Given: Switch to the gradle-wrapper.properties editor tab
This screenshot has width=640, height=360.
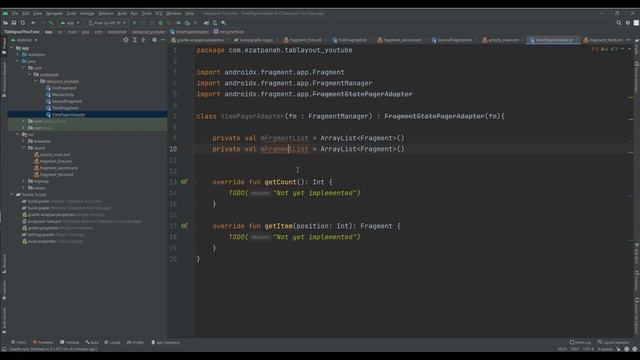Looking at the screenshot, I should tap(200, 40).
